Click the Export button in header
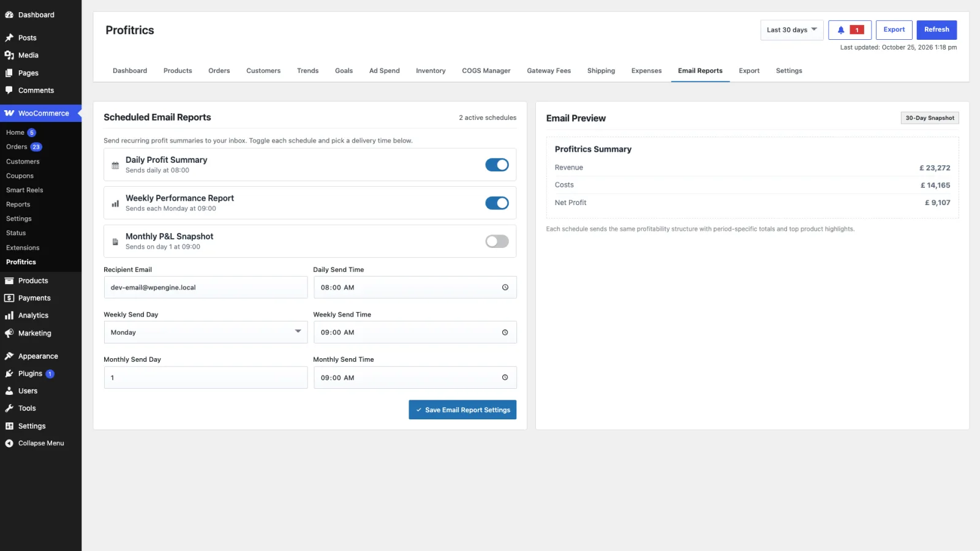The height and width of the screenshot is (551, 980). click(894, 30)
